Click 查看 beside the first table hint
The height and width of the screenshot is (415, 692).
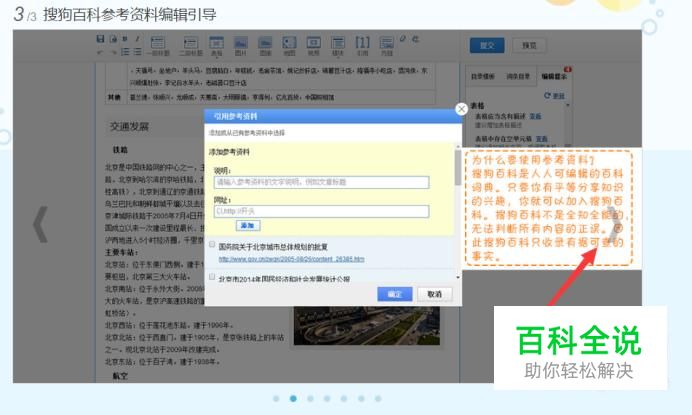click(535, 116)
